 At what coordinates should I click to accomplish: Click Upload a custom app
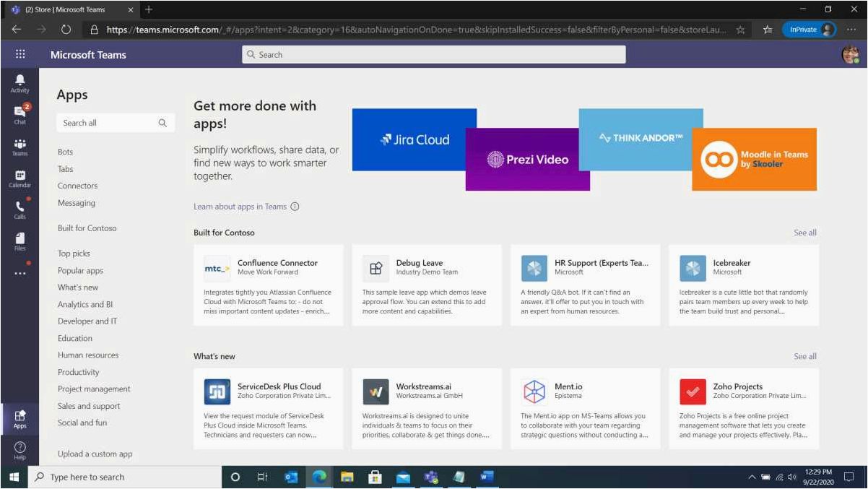click(x=95, y=454)
